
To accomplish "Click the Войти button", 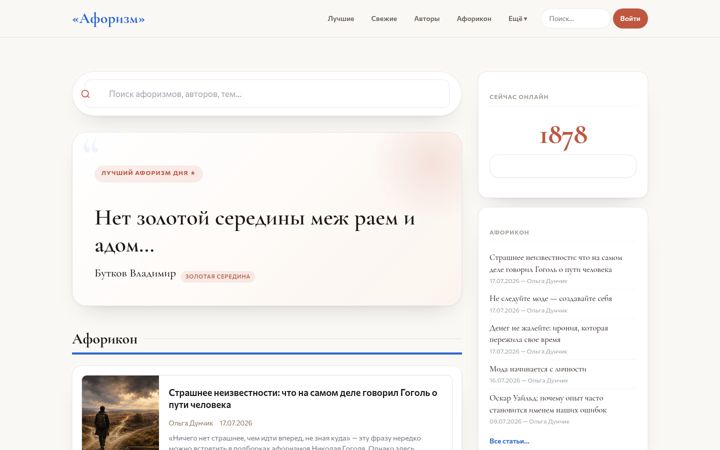I will (630, 19).
